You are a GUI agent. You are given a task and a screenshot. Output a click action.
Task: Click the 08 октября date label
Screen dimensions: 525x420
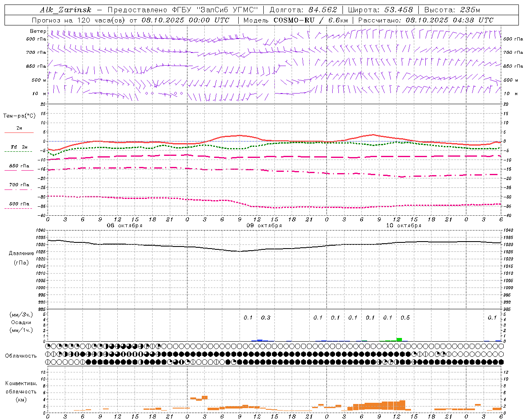[x=125, y=226]
